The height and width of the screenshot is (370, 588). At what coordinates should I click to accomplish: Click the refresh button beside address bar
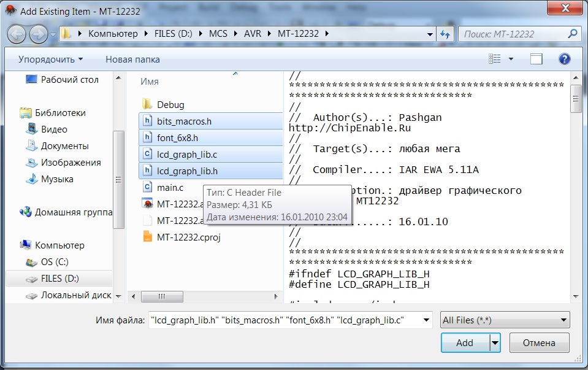(445, 34)
